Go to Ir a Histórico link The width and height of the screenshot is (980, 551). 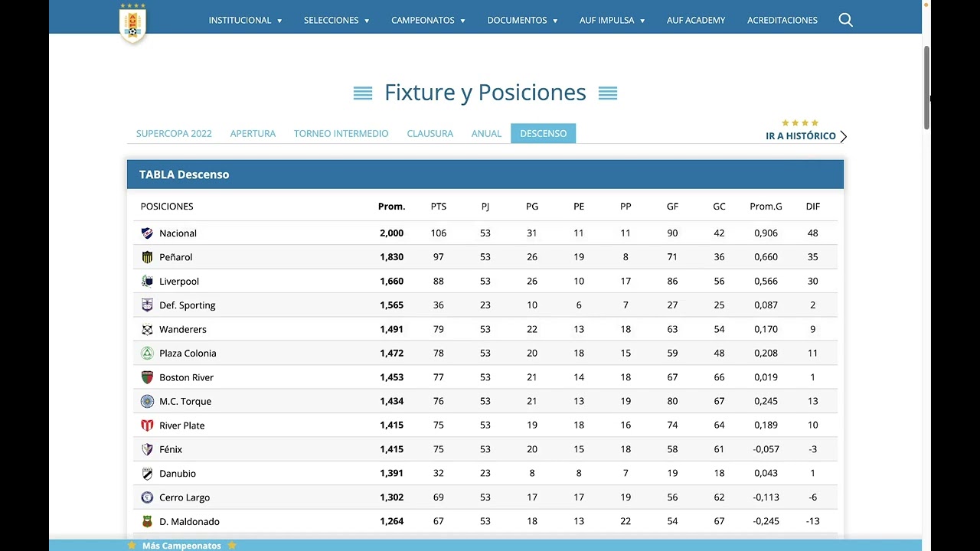point(801,136)
